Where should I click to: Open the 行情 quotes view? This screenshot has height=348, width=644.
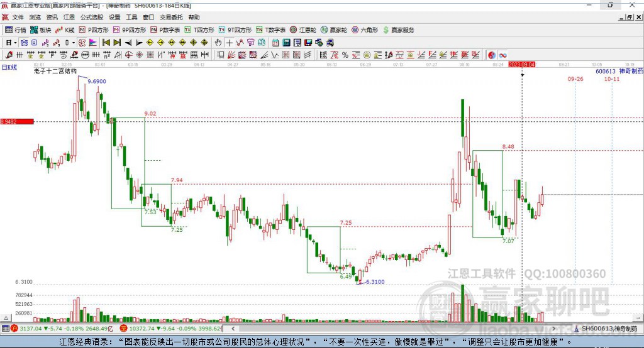pyautogui.click(x=16, y=30)
